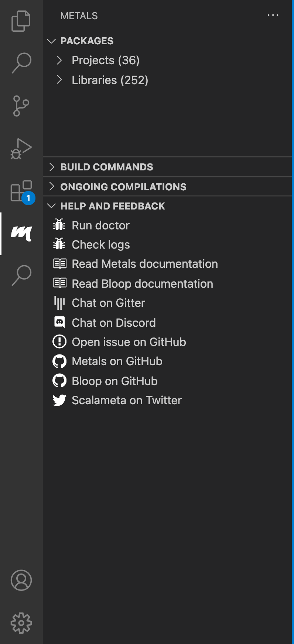Click the Discord icon beside Chat on Discord
The image size is (294, 644).
point(59,322)
